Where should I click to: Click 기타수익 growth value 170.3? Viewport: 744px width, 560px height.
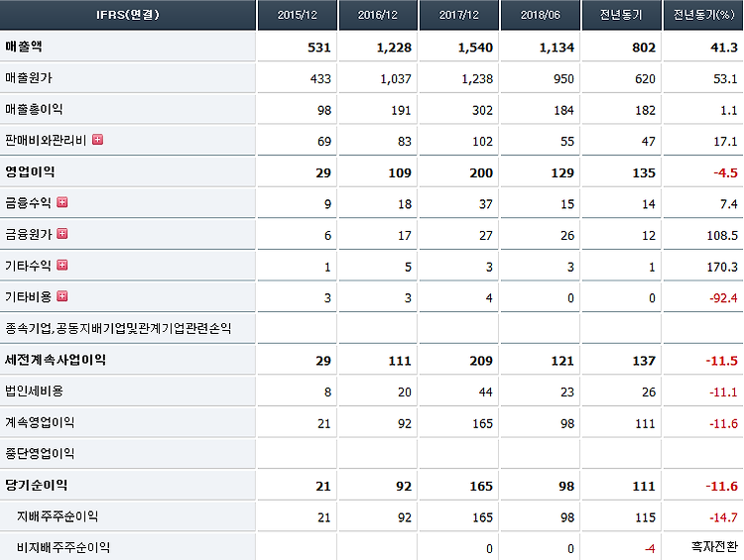722,267
